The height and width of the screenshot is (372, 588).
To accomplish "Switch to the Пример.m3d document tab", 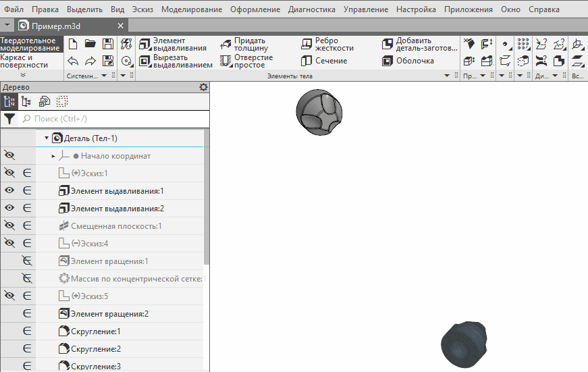I will tap(51, 25).
